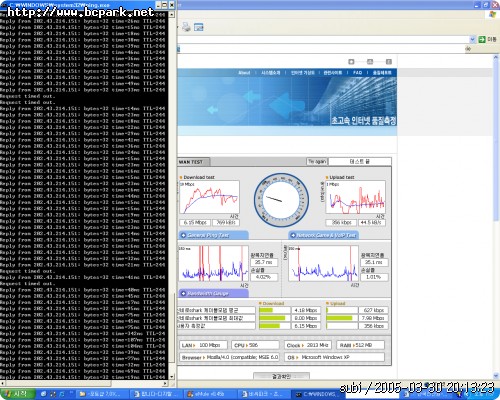Click the middle small square icon above nav bar
Viewport: 500px width, 400px height.
tap(370, 62)
